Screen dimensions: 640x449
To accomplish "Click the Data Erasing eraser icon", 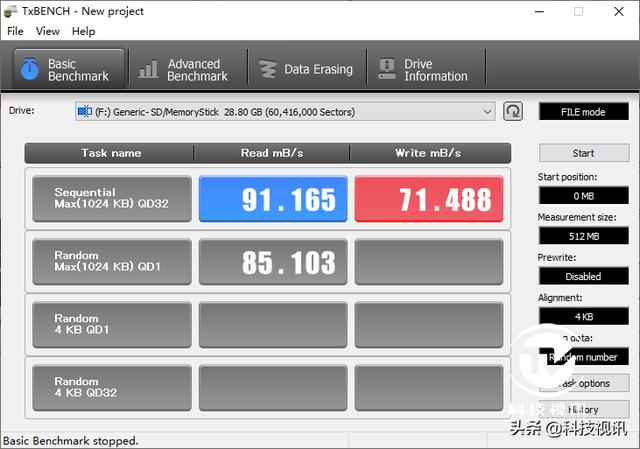I will coord(268,69).
